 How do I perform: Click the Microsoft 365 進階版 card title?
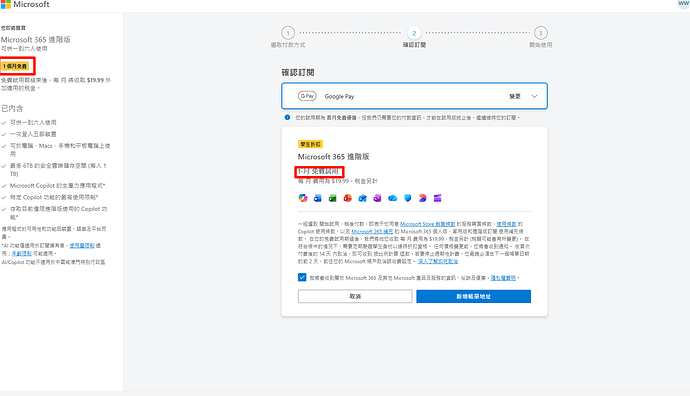point(334,157)
